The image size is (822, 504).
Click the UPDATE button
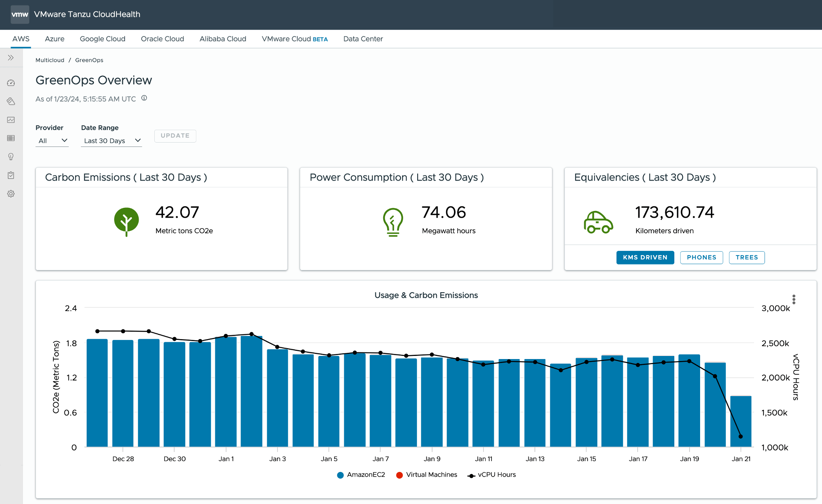175,136
